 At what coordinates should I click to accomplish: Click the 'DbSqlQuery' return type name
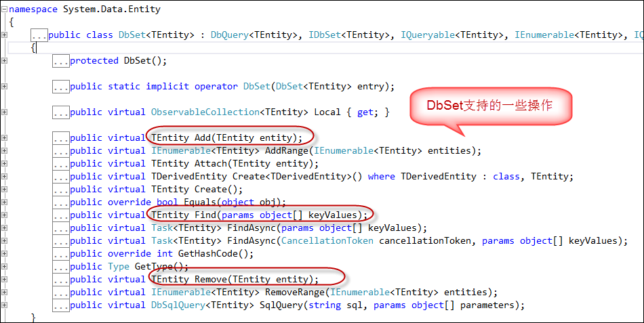tap(178, 305)
